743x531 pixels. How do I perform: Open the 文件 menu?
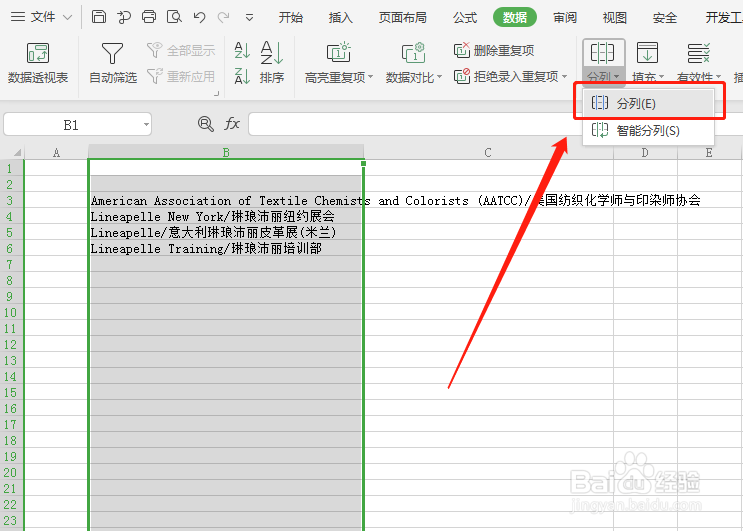pyautogui.click(x=42, y=17)
